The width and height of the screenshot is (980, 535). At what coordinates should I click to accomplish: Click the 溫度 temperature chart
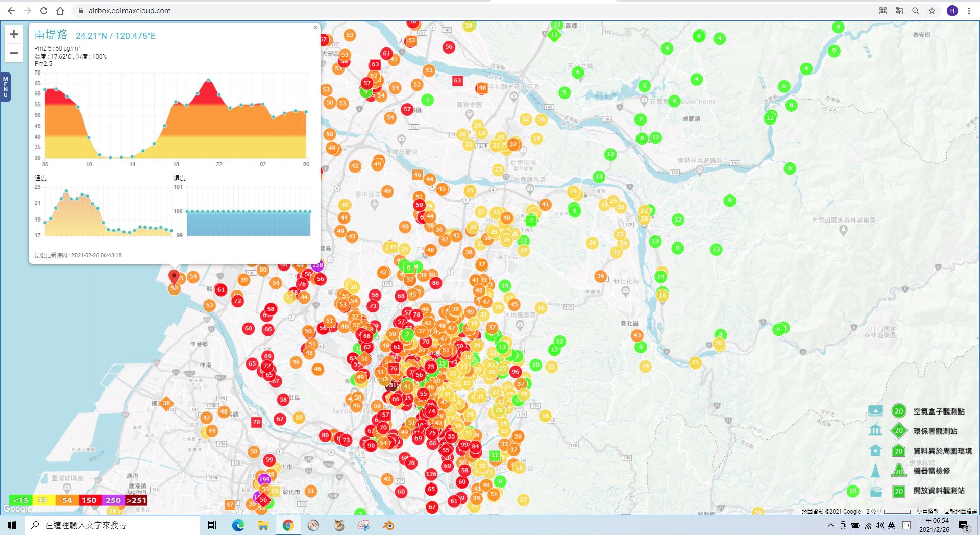109,211
